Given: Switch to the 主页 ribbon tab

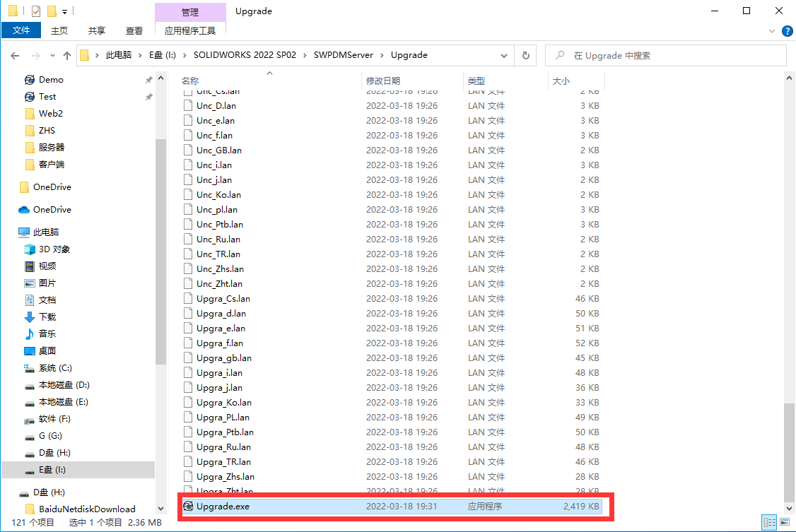Looking at the screenshot, I should tap(59, 31).
